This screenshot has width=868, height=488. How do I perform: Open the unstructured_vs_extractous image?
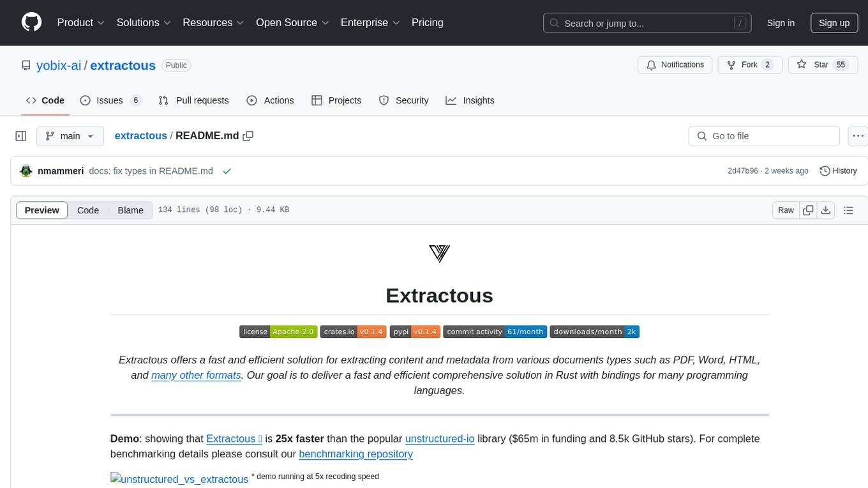coord(179,479)
